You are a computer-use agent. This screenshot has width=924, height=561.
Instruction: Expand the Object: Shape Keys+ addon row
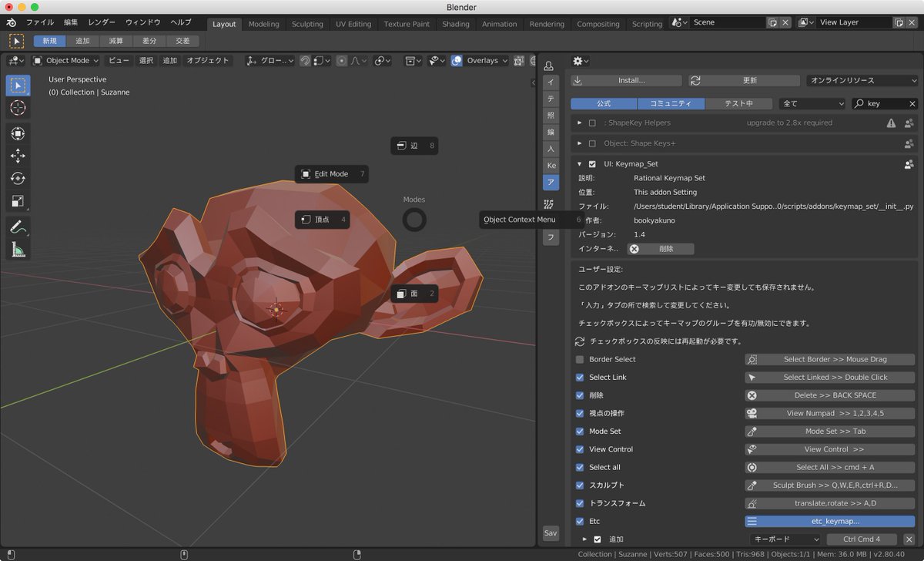[580, 143]
